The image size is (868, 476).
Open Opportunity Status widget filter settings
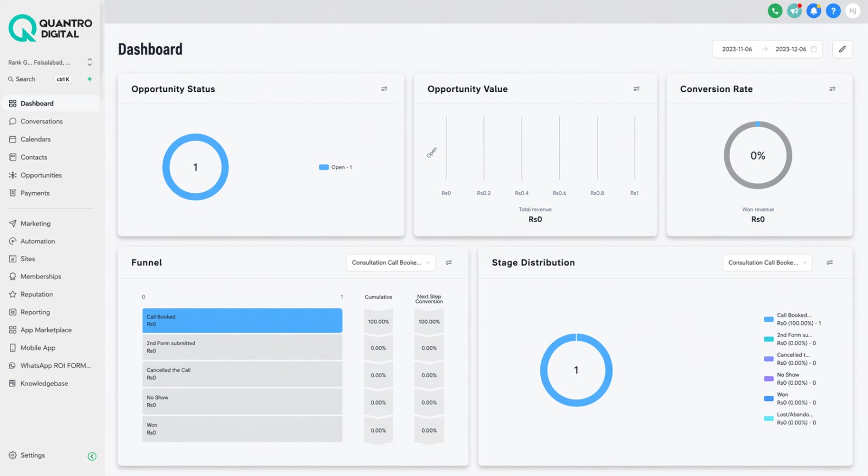pos(384,89)
